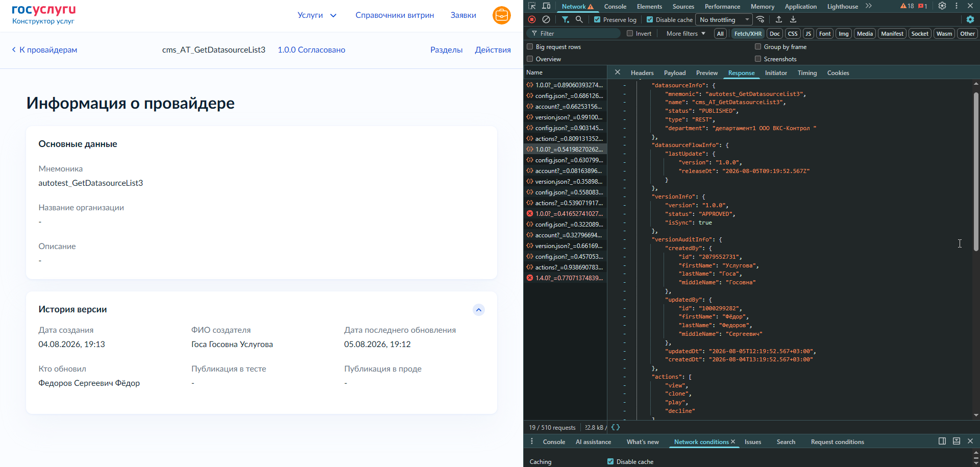The width and height of the screenshot is (980, 467).
Task: Open Network panel settings gear
Action: pos(970,19)
